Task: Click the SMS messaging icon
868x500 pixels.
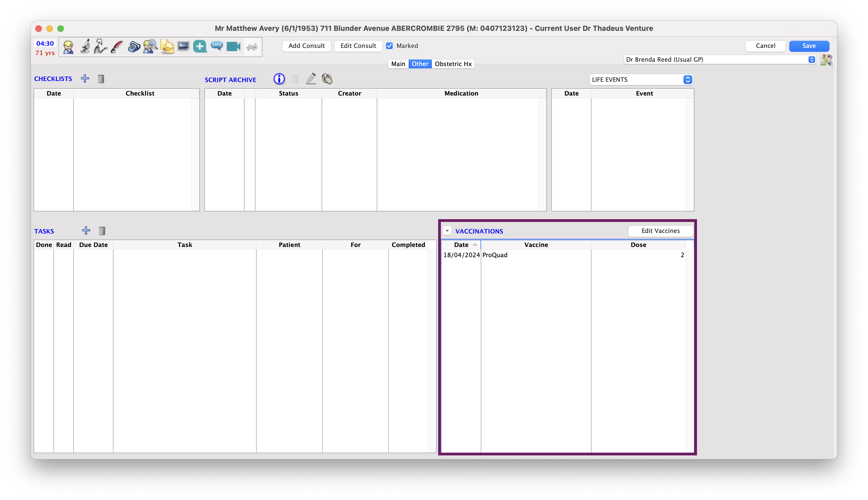Action: (x=217, y=46)
